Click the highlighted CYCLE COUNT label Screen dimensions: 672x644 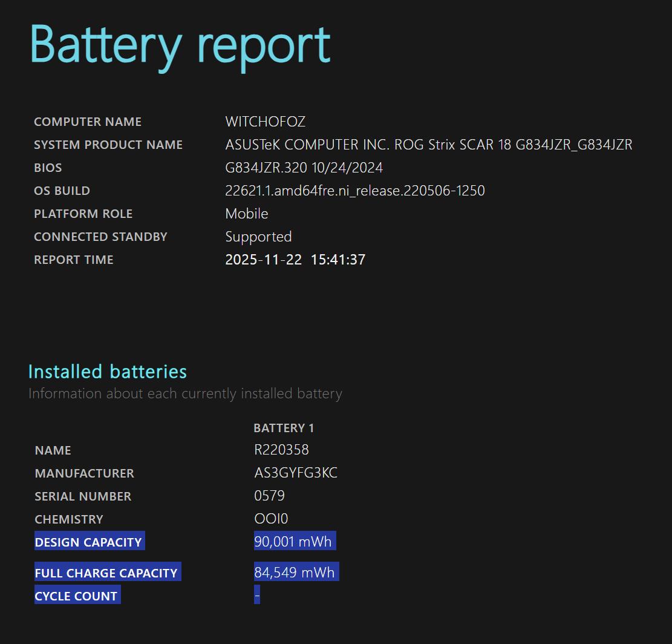76,596
